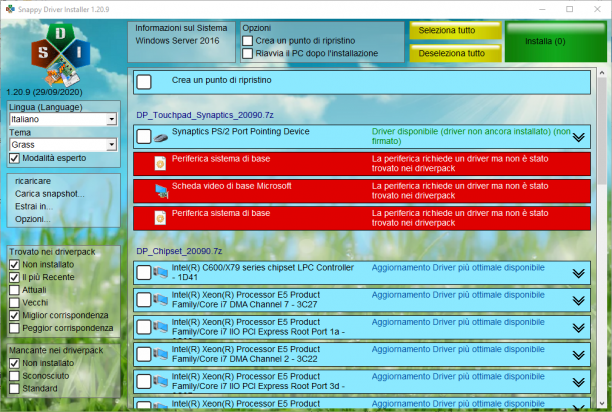612x412 pixels.
Task: Click DP_Chipset_20090.7z pack heading
Action: (x=179, y=251)
